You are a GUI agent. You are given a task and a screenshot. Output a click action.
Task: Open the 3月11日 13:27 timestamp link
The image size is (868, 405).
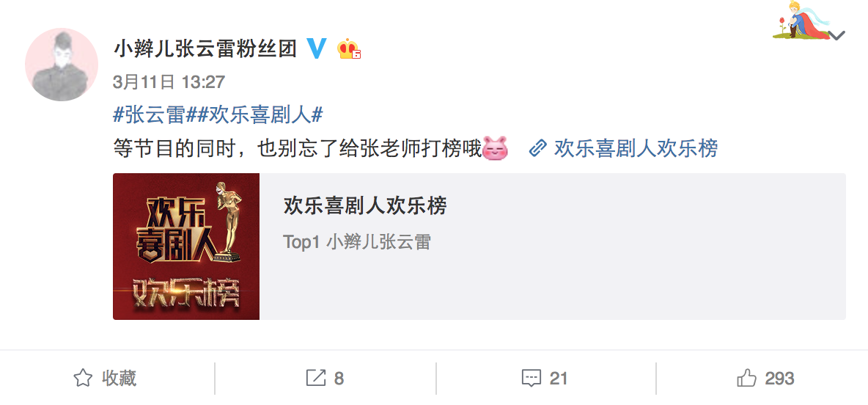(x=169, y=83)
